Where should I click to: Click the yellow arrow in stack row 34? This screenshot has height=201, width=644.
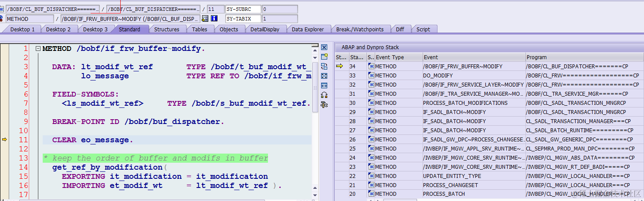(x=339, y=66)
